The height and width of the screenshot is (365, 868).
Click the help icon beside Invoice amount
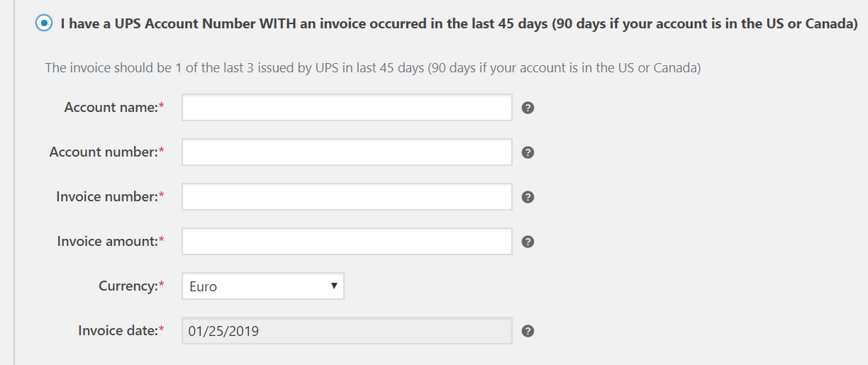point(528,242)
